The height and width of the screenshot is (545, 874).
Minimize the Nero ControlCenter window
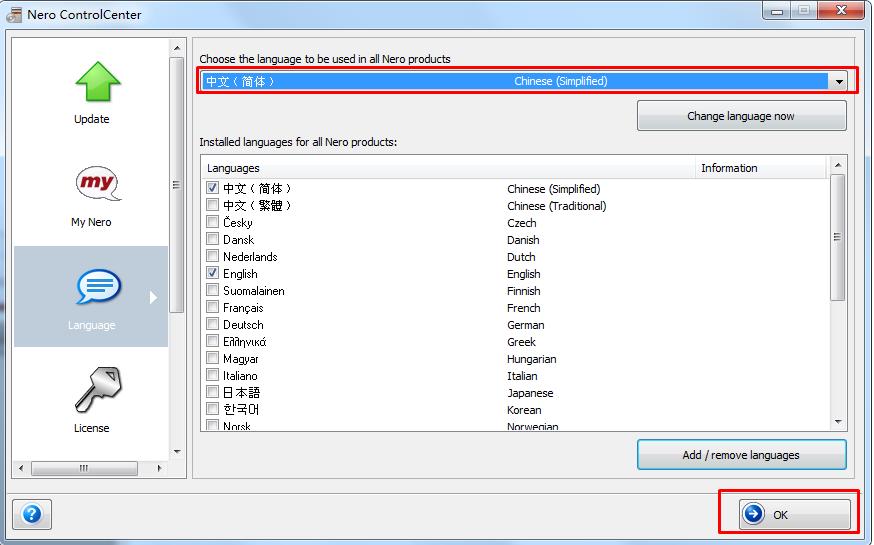[777, 11]
